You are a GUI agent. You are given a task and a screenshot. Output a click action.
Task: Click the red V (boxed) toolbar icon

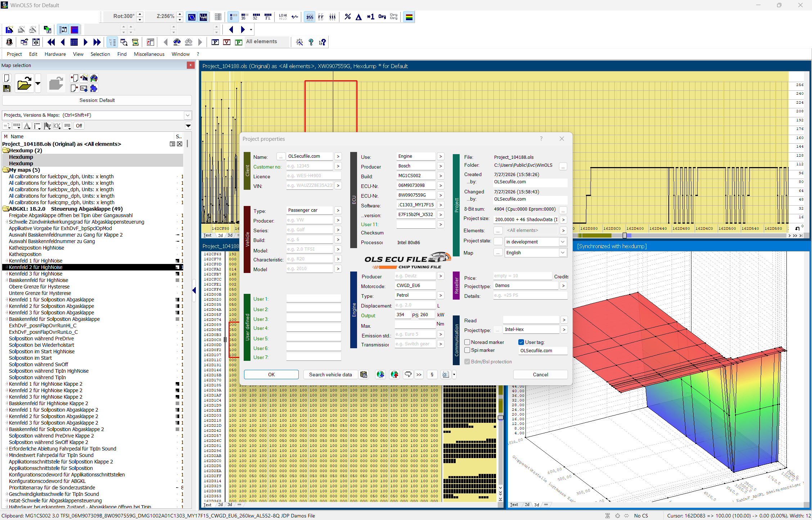pyautogui.click(x=227, y=42)
